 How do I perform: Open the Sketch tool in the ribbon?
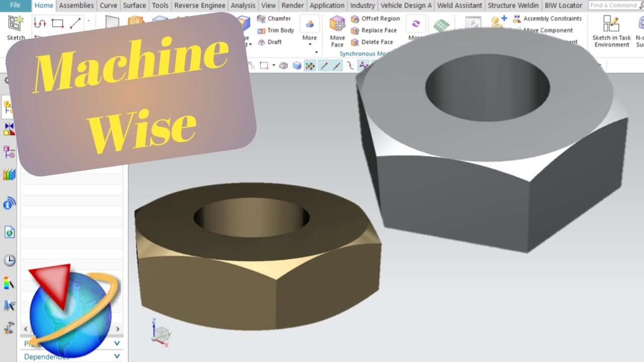pos(16,28)
